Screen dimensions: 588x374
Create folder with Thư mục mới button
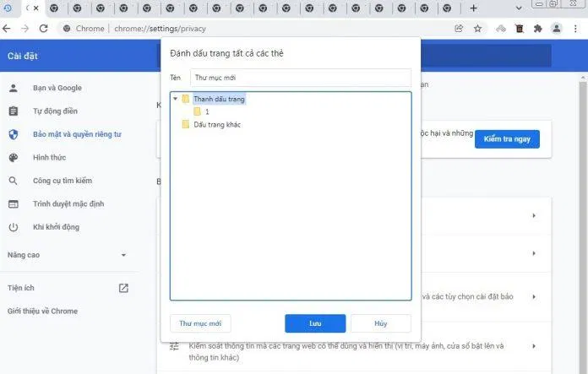[x=200, y=323]
